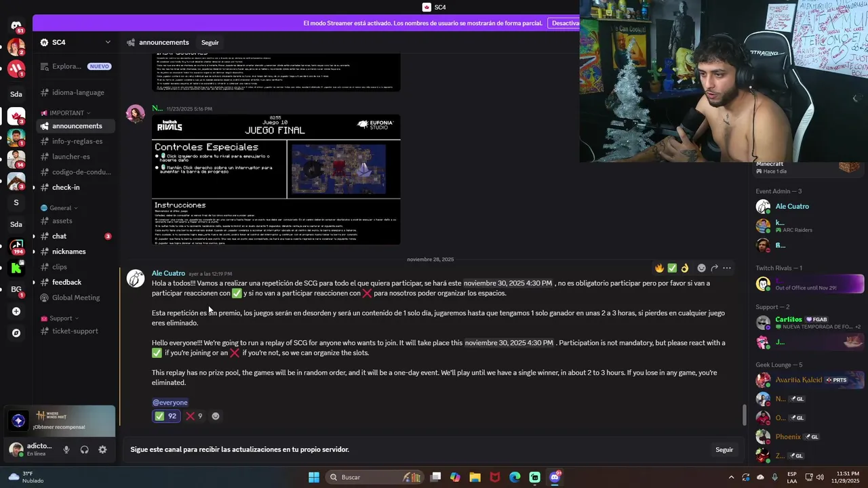Open Carlitos member profile in list
868x488 pixels.
(808, 323)
